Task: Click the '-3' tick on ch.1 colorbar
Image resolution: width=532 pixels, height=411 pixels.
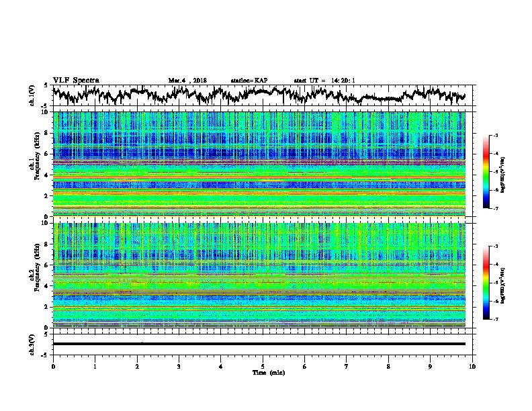Action: tap(495, 135)
